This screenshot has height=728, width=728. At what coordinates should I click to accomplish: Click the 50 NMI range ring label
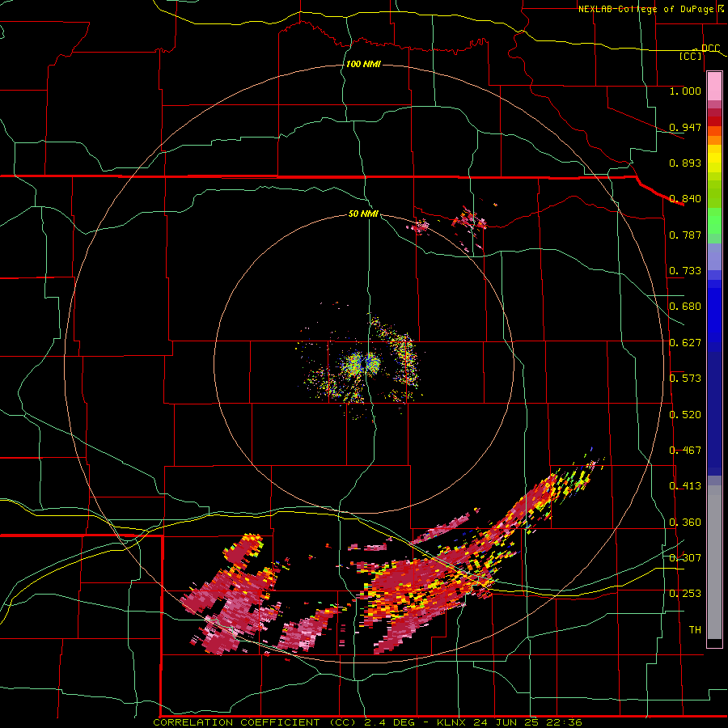point(363,214)
